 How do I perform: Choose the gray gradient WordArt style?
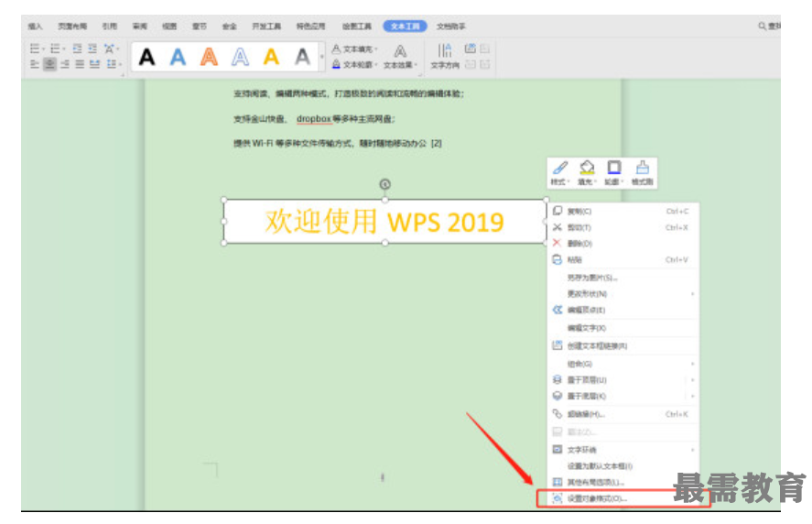point(302,57)
